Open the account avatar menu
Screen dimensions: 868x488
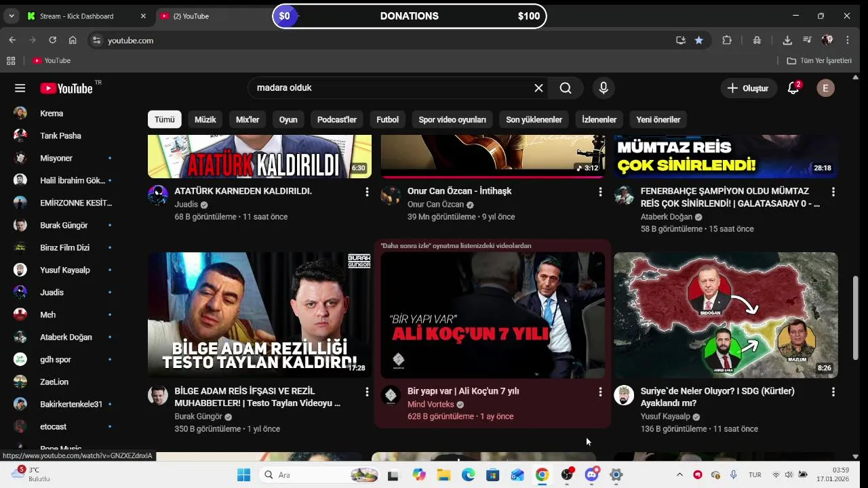click(x=825, y=88)
